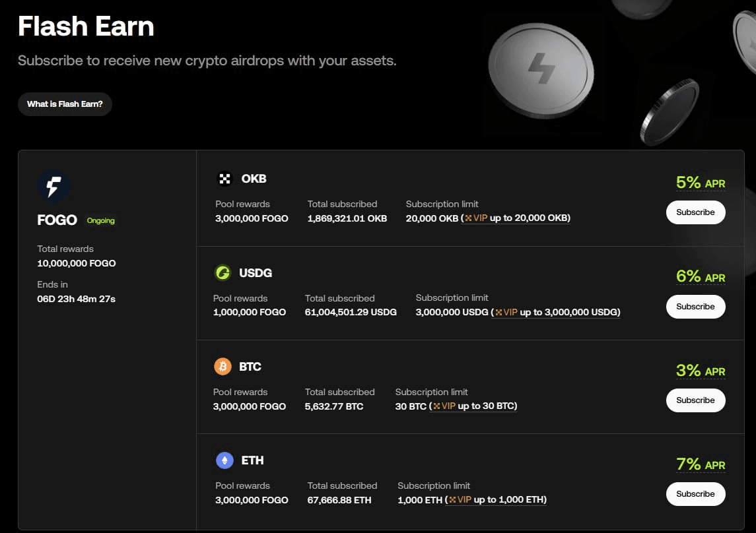
Task: Subscribe to the USDG pool
Action: pos(695,306)
